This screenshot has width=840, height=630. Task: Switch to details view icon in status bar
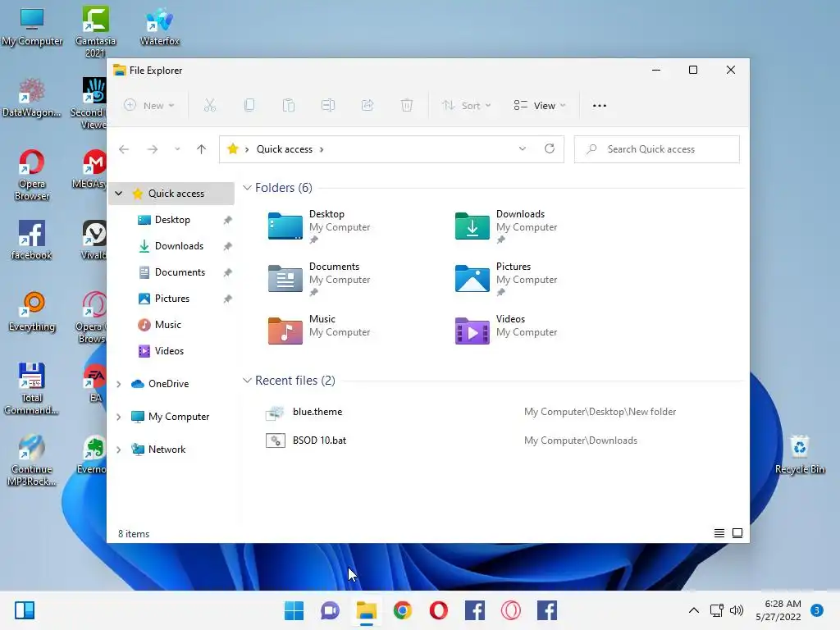(x=719, y=533)
